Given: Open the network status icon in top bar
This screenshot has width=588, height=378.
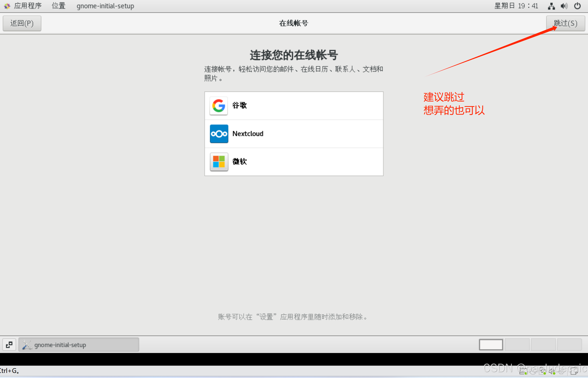Looking at the screenshot, I should coord(551,6).
